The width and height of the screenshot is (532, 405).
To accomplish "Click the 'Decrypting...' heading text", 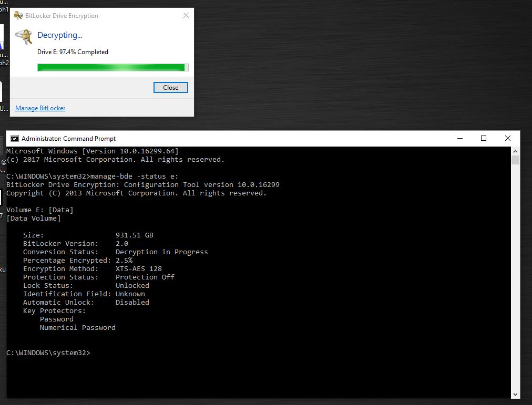I will pyautogui.click(x=60, y=35).
